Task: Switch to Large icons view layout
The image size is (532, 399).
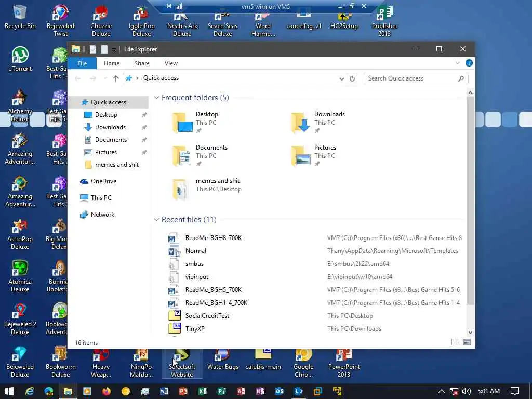Action: pos(467,342)
